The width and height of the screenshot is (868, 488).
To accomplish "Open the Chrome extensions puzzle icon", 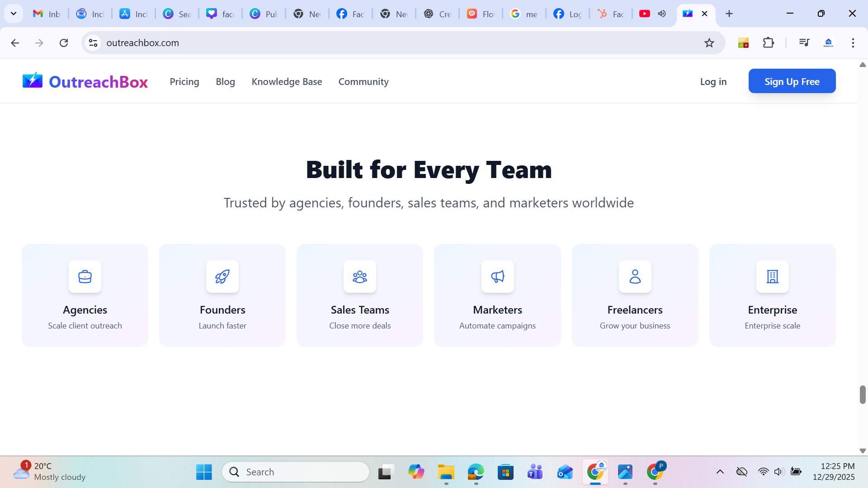I will pyautogui.click(x=769, y=43).
